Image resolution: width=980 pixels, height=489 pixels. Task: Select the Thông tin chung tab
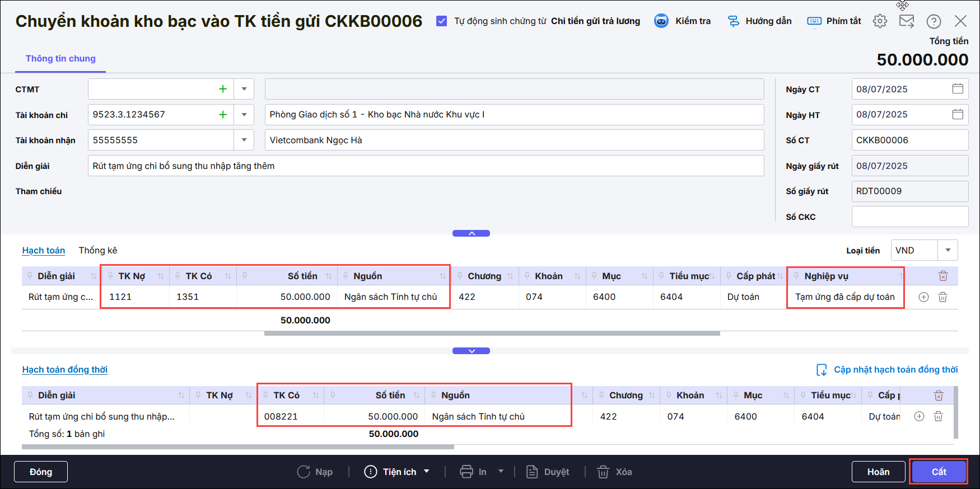(x=60, y=59)
